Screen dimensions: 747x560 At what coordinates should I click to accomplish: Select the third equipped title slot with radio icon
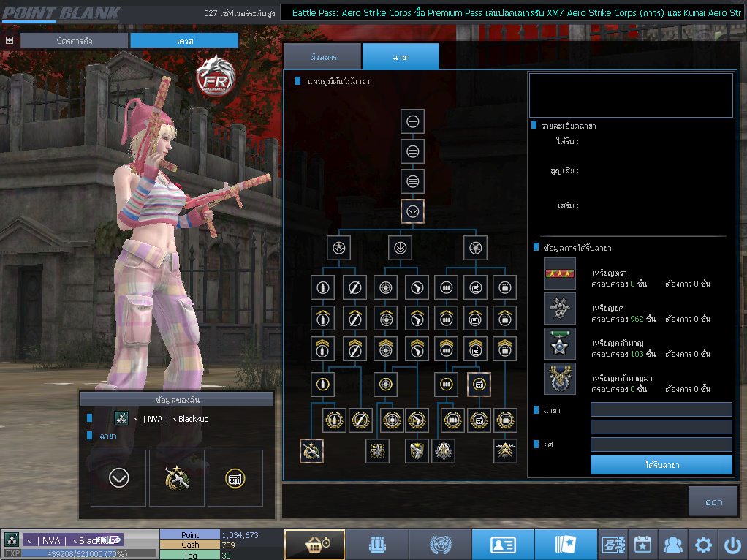[235, 478]
